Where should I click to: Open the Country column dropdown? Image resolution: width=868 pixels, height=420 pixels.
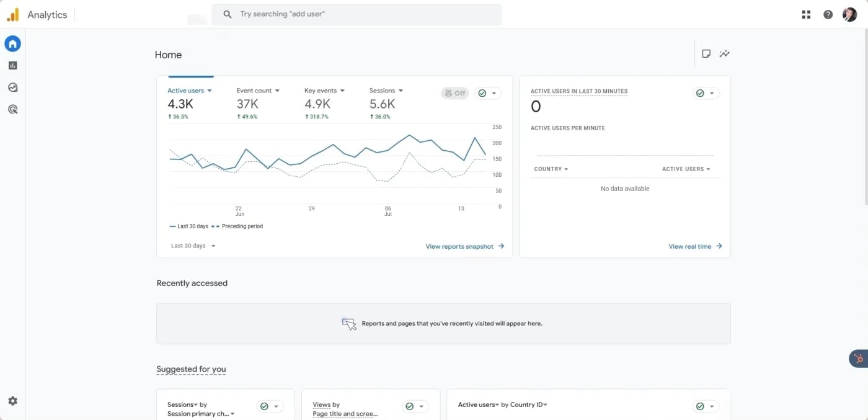coord(551,169)
